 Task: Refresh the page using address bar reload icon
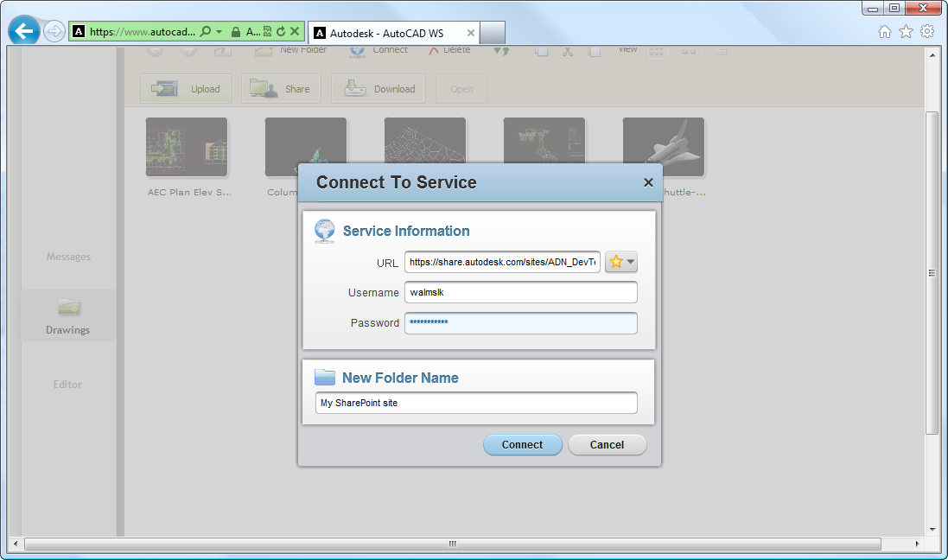(281, 32)
